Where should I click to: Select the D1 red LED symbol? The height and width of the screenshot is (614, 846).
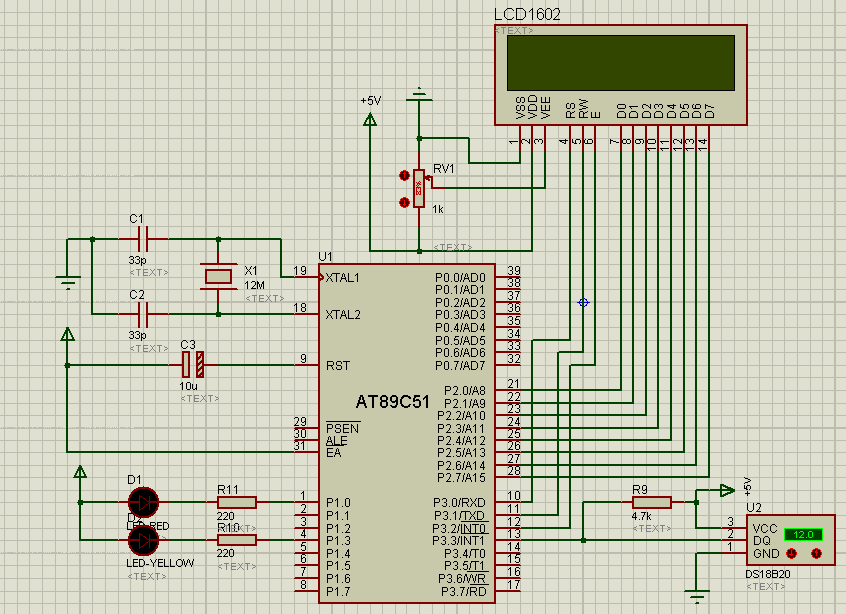pos(144,502)
